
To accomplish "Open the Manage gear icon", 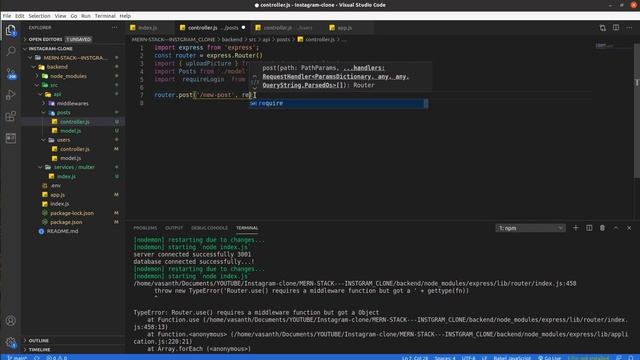I will click(x=11, y=342).
